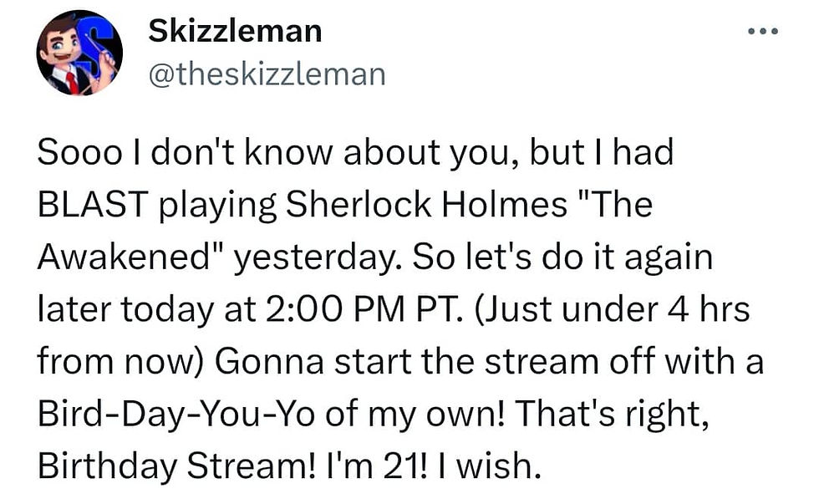Click the "I'm 21!" text

[376, 466]
